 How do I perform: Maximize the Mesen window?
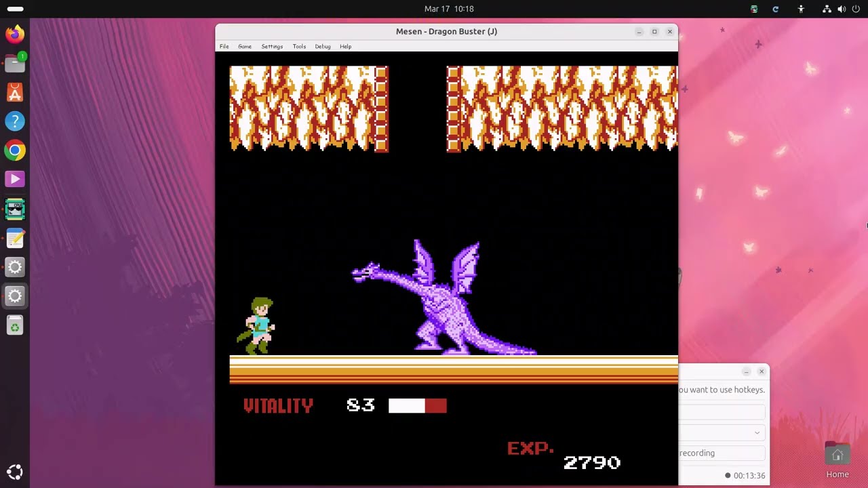coord(654,32)
